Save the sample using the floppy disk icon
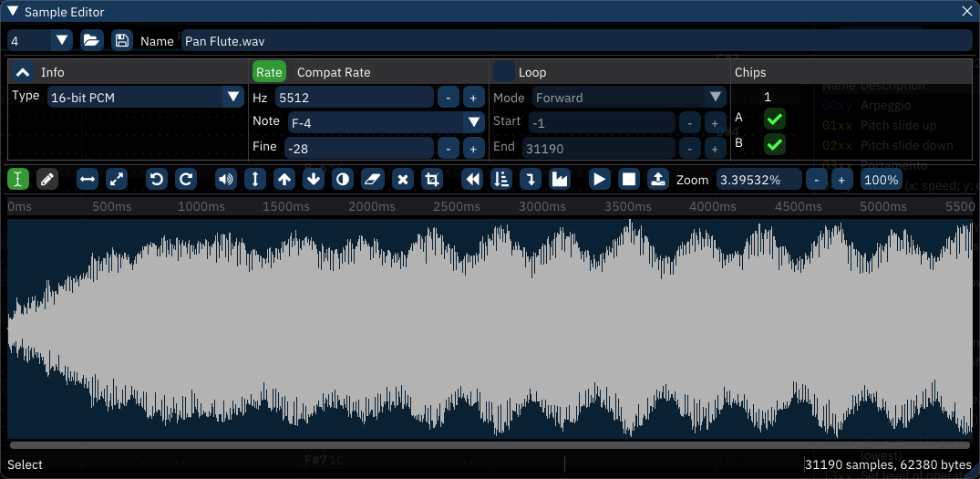980x479 pixels. [122, 41]
